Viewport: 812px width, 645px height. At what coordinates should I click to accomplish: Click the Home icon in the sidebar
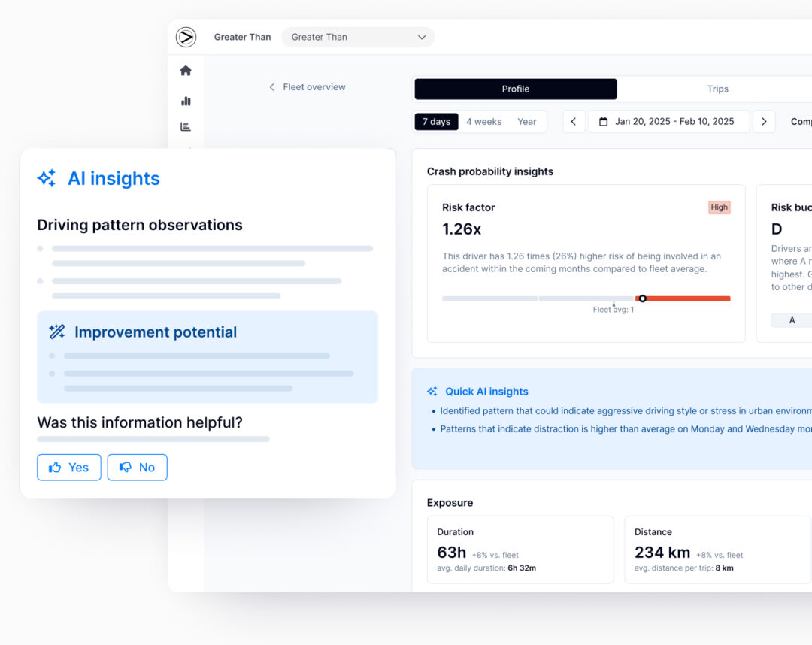pyautogui.click(x=186, y=70)
